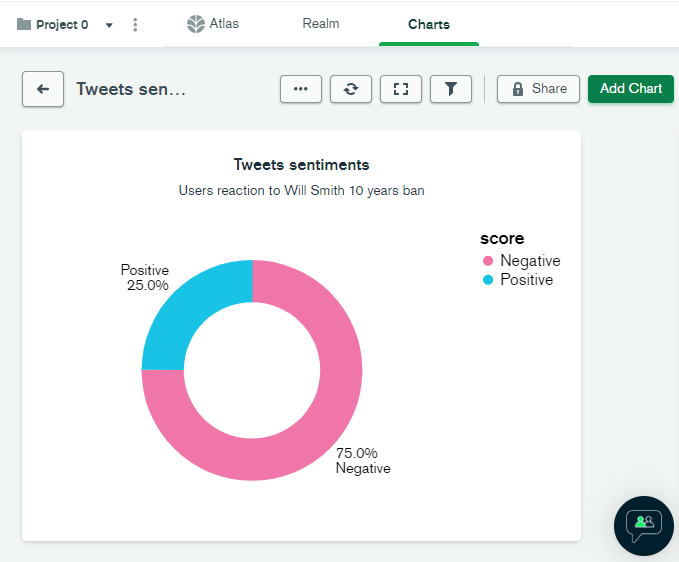Click the Tweets sentiments chart title
The width and height of the screenshot is (679, 562).
[301, 165]
